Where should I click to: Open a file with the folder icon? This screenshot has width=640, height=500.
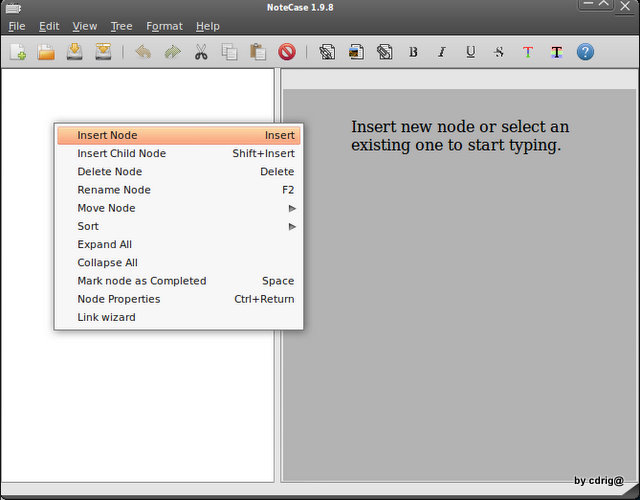point(46,52)
